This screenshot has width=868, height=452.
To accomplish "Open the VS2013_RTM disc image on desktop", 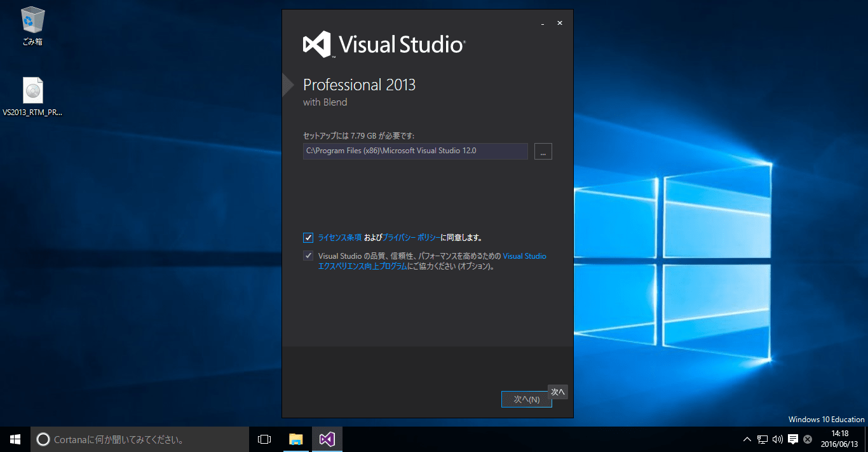I will [x=32, y=89].
